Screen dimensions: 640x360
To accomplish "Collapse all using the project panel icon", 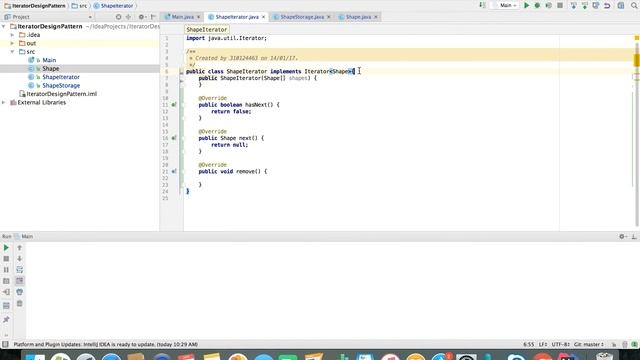I will 128,17.
